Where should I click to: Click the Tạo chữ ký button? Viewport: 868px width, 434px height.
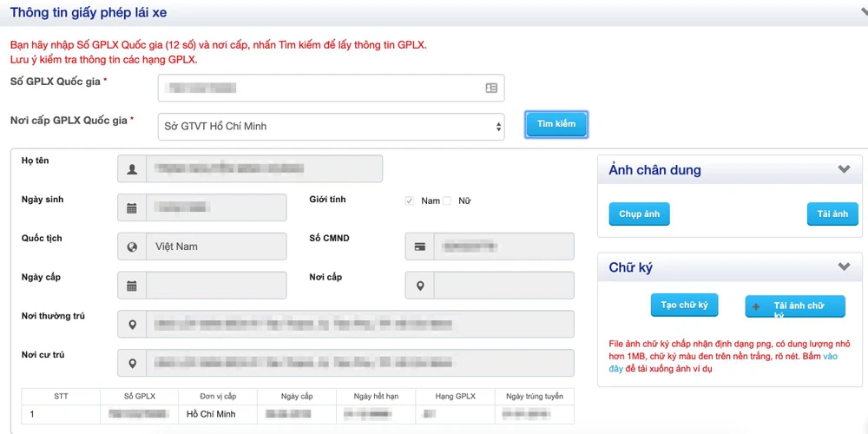pos(684,306)
